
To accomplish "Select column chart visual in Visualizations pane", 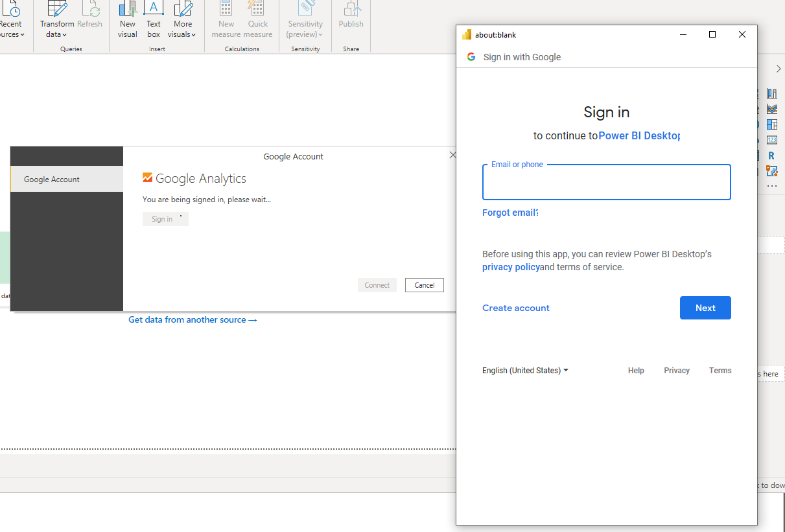I will pyautogui.click(x=771, y=93).
